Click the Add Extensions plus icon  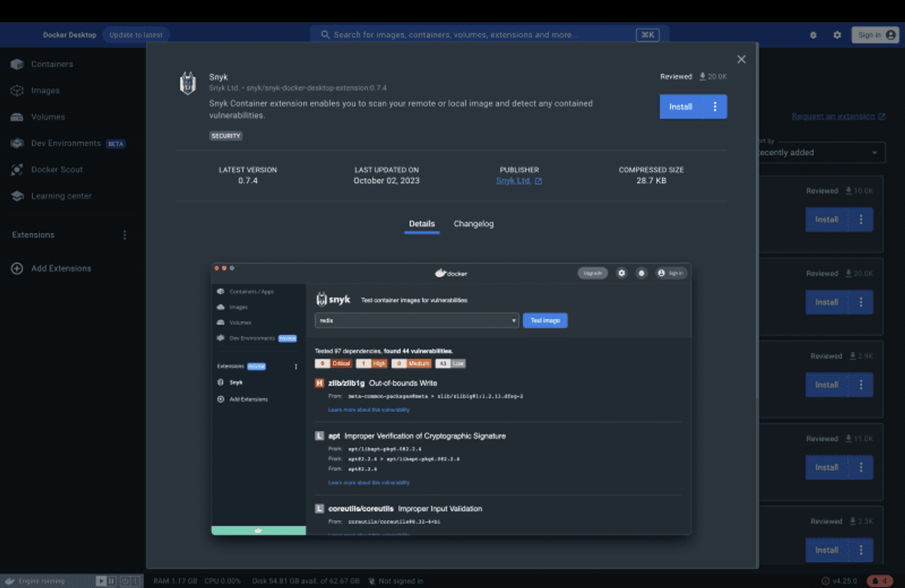(x=17, y=268)
